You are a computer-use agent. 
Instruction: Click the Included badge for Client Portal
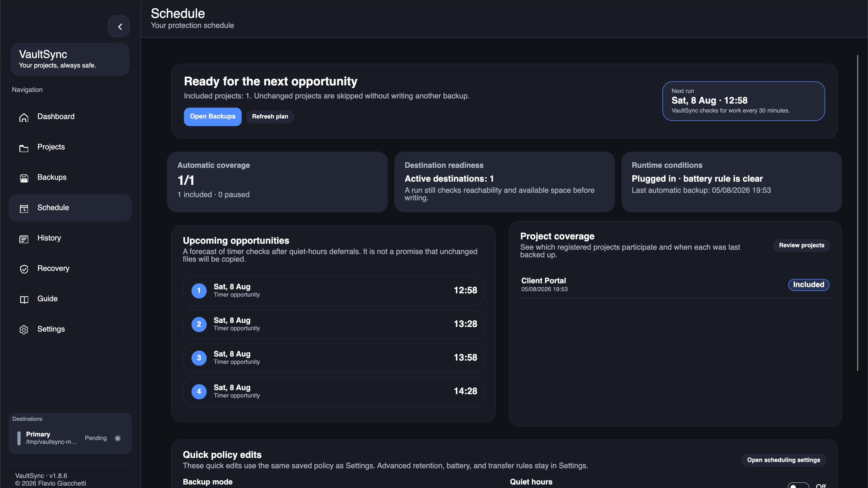tap(809, 285)
